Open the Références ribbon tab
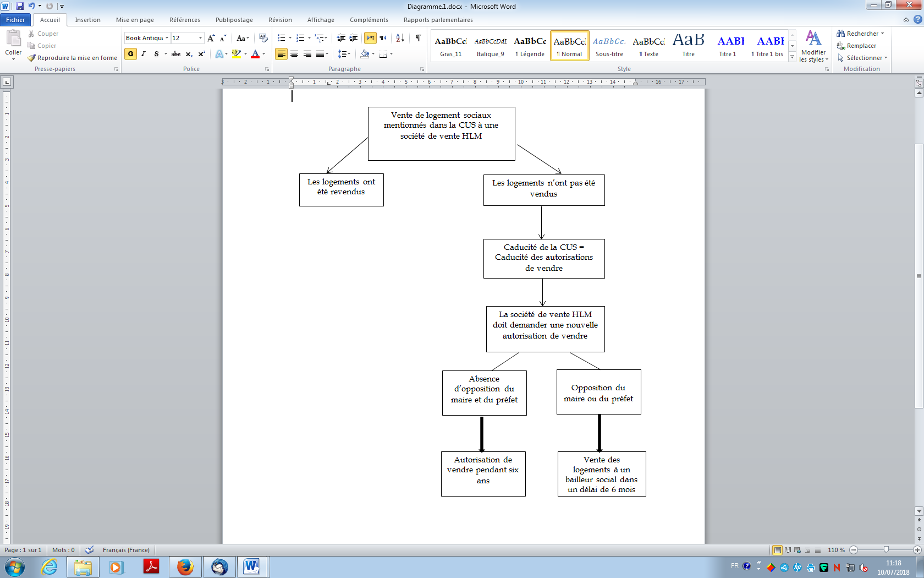This screenshot has height=578, width=924. pyautogui.click(x=184, y=20)
